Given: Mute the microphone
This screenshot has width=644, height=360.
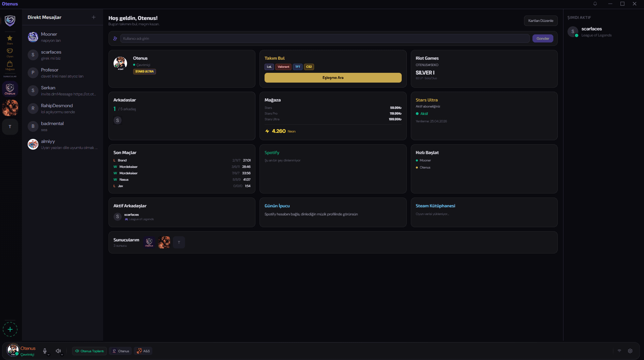Looking at the screenshot, I should 44,351.
